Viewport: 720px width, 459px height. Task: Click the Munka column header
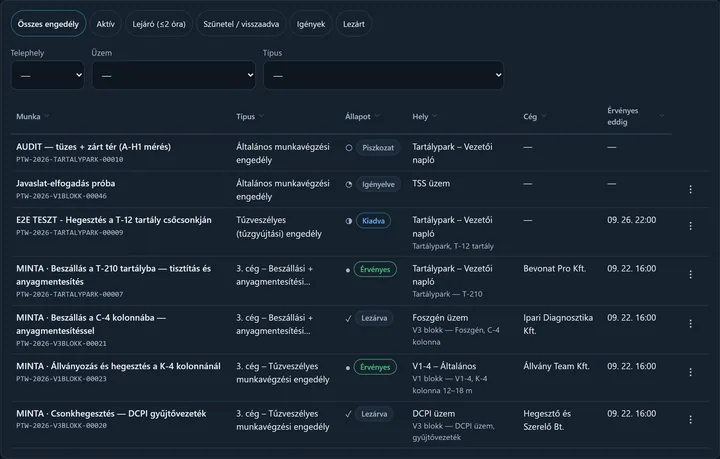[x=28, y=117]
